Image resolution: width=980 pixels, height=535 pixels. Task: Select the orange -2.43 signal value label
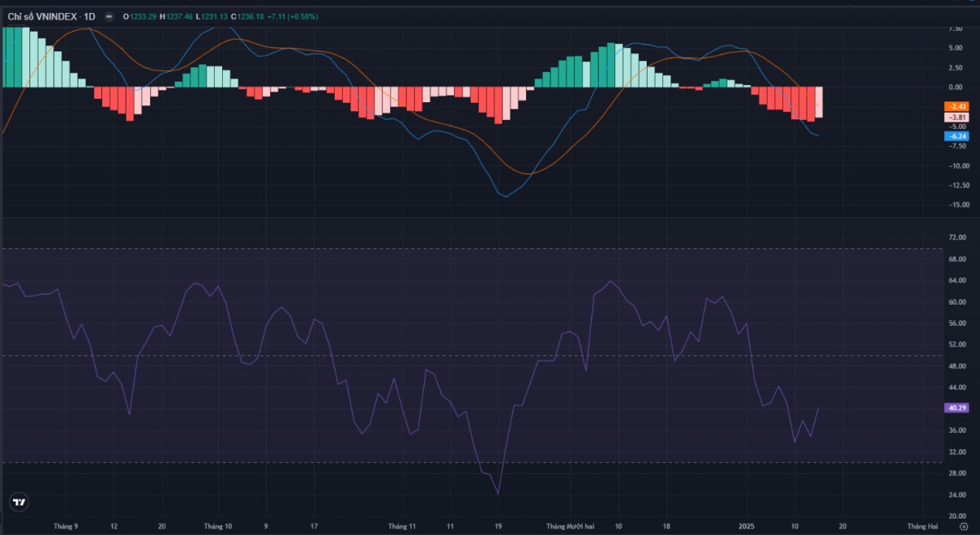click(956, 107)
